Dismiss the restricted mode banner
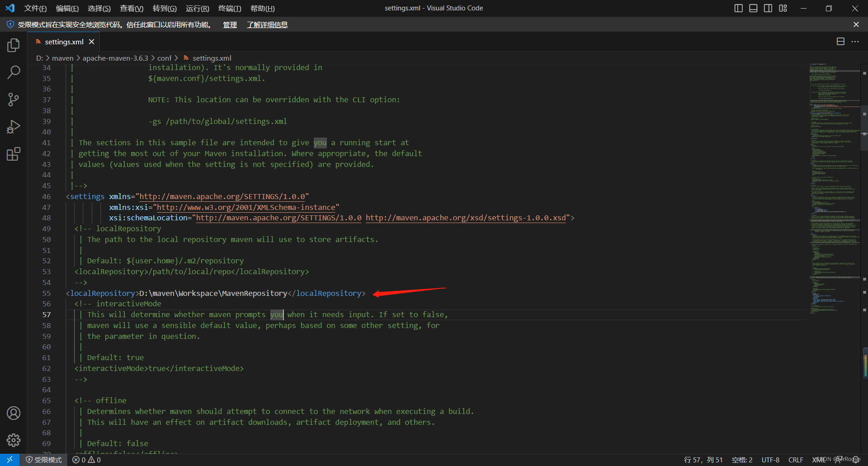This screenshot has height=466, width=868. tap(856, 24)
